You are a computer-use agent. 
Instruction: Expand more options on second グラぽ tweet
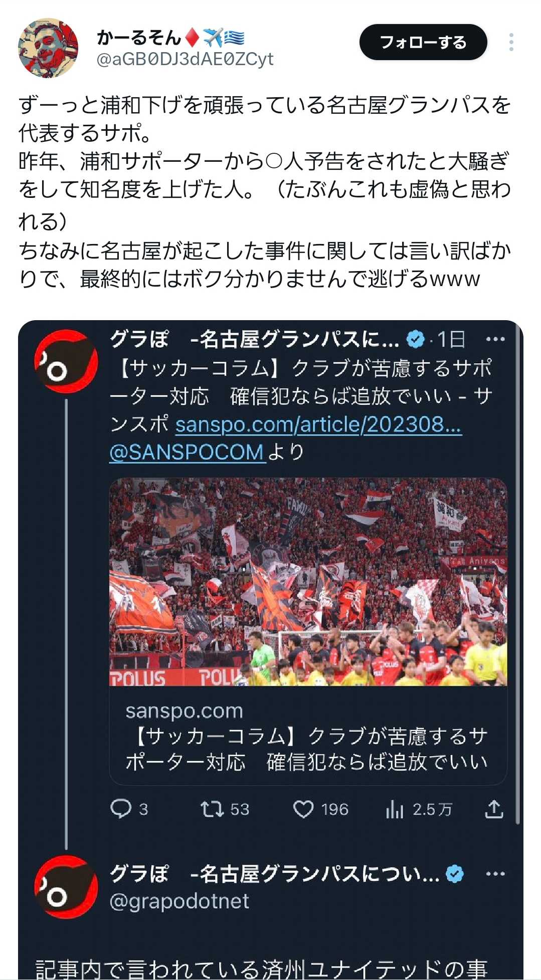click(x=495, y=874)
